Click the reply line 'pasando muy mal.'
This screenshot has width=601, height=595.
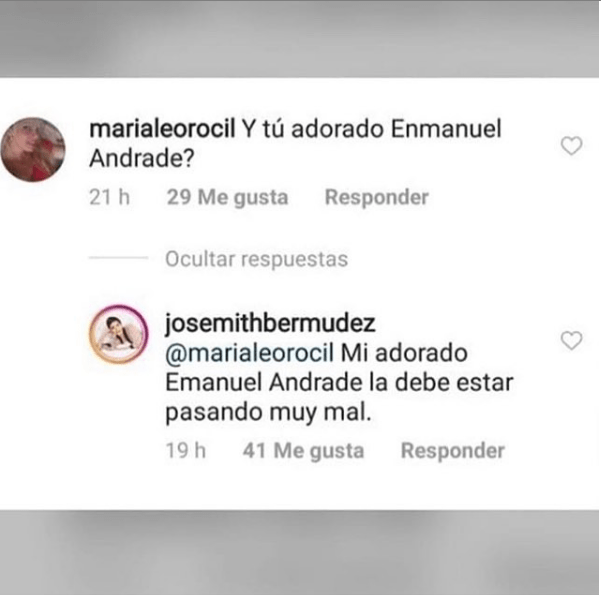pos(268,413)
